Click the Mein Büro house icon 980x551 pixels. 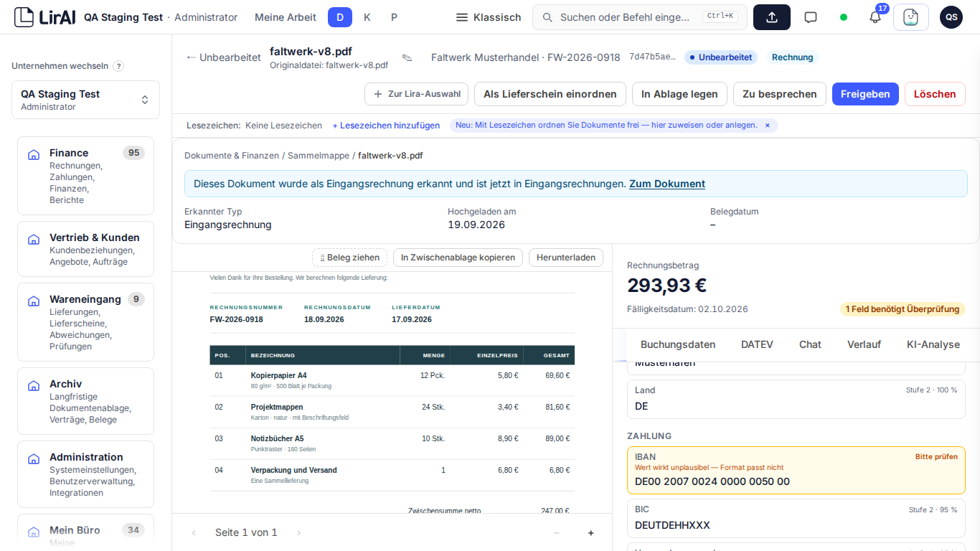click(x=33, y=532)
